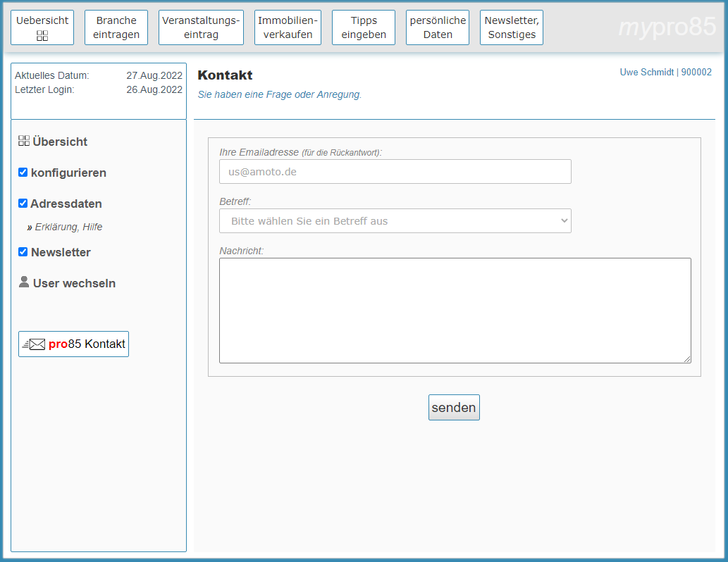Click inside the Nachricht text area
The width and height of the screenshot is (728, 562).
pyautogui.click(x=455, y=311)
